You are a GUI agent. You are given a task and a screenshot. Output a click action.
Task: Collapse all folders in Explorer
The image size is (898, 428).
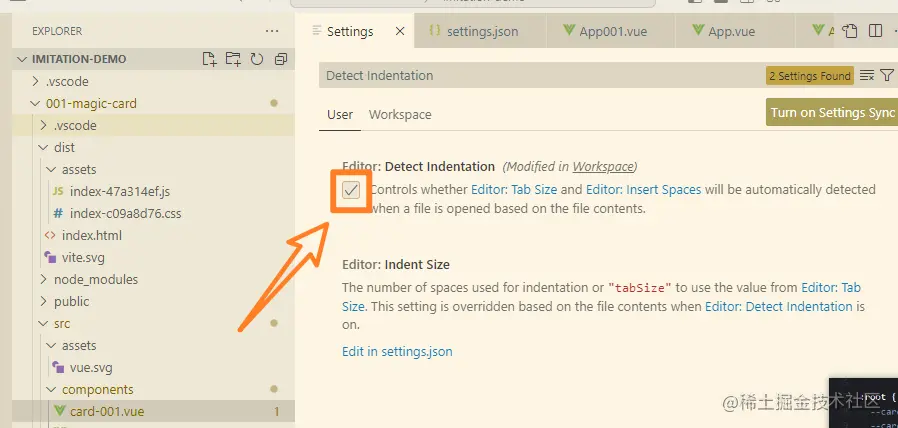281,59
